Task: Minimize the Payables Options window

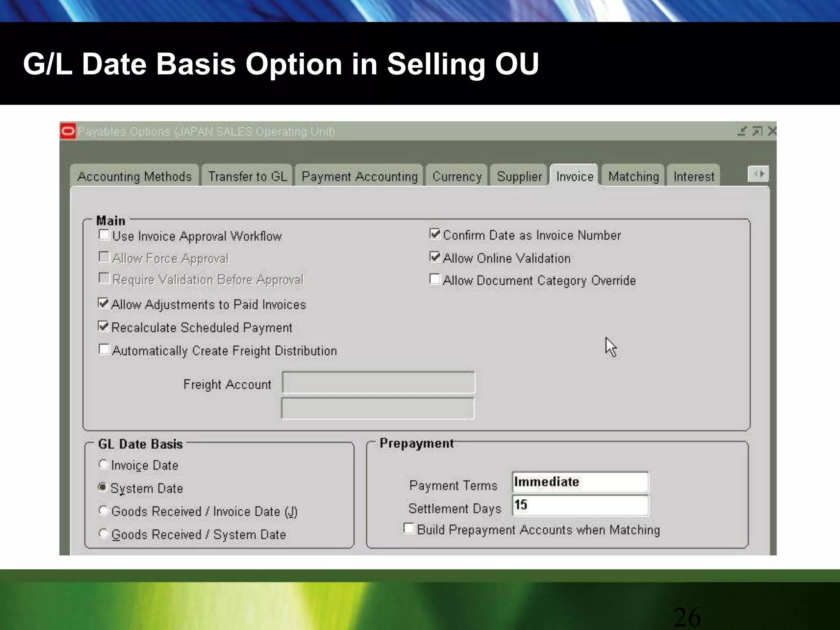Action: point(742,131)
